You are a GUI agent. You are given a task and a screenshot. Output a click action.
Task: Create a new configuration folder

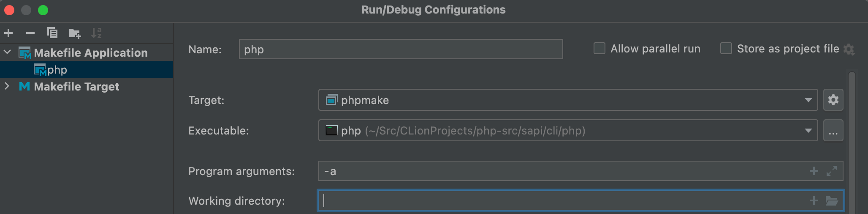point(75,33)
